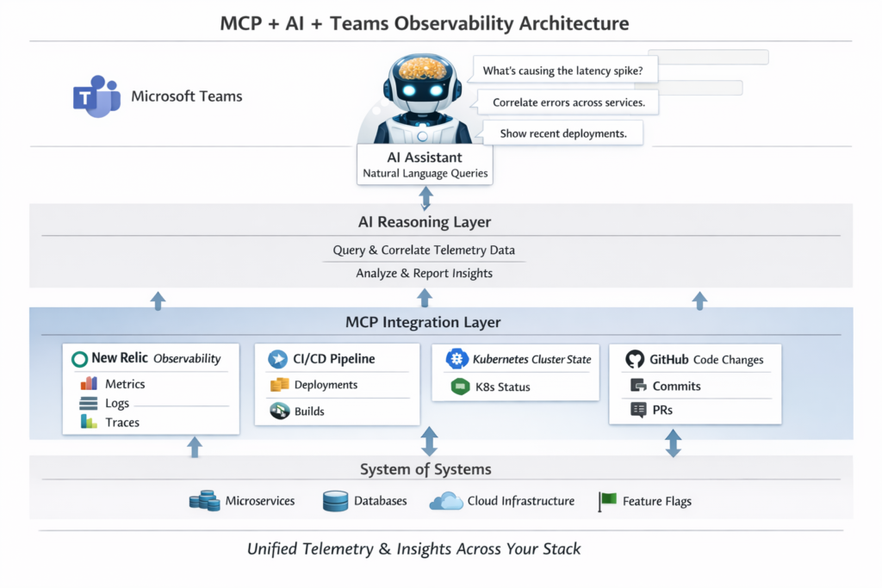Expand the System of Systems section
Image resolution: width=882 pixels, height=588 pixels.
[x=425, y=469]
